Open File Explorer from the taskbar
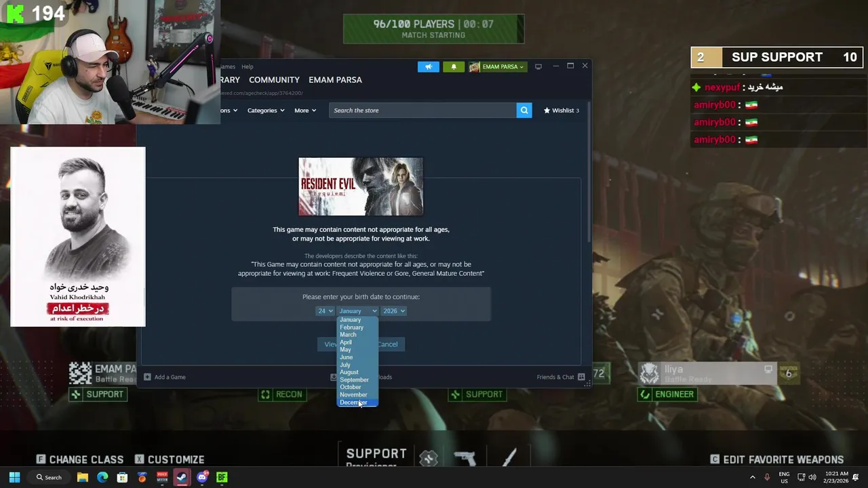Image resolution: width=868 pixels, height=488 pixels. click(83, 477)
